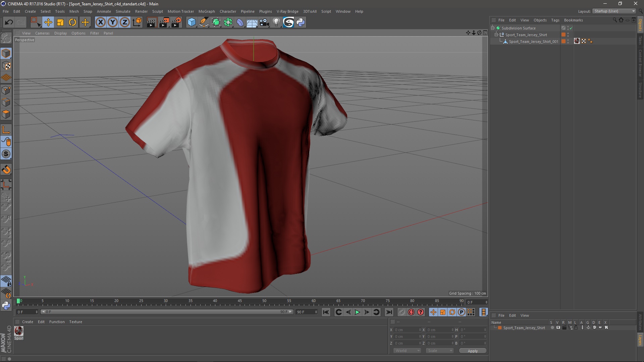The width and height of the screenshot is (644, 362).
Task: Select the Live Selection tool
Action: tap(36, 22)
